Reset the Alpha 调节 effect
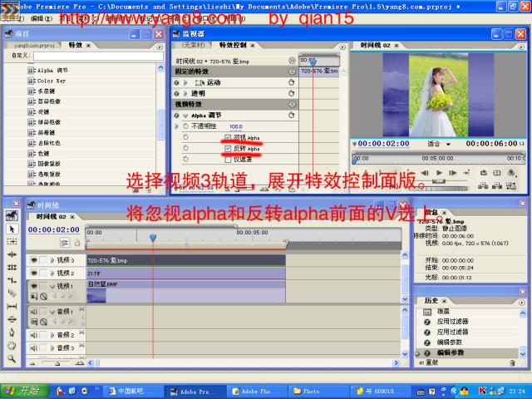 click(291, 115)
